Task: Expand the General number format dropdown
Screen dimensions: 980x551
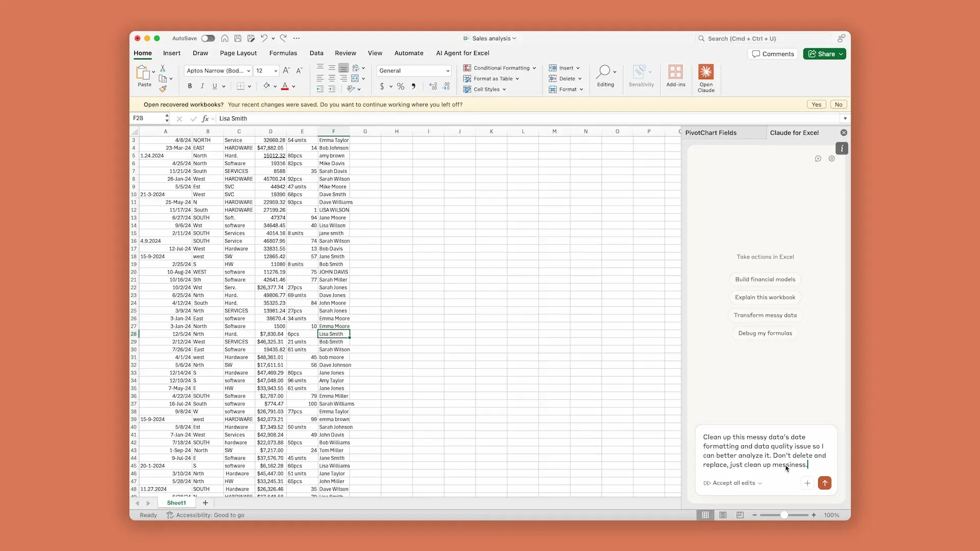Action: pyautogui.click(x=448, y=71)
